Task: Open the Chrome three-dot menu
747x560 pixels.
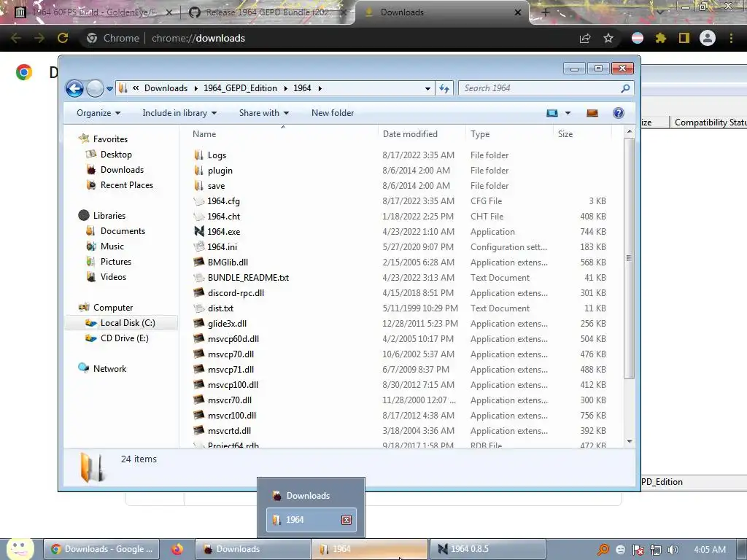Action: tap(731, 38)
